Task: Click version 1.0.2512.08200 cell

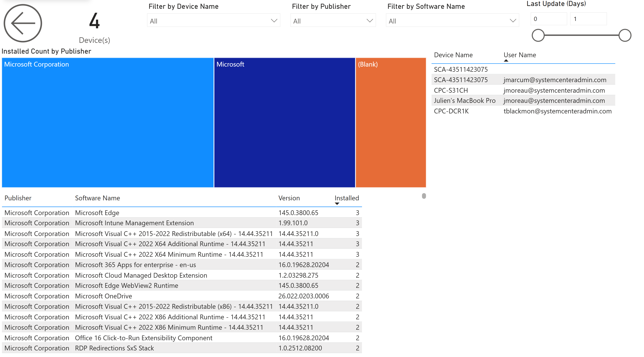Action: coord(300,348)
